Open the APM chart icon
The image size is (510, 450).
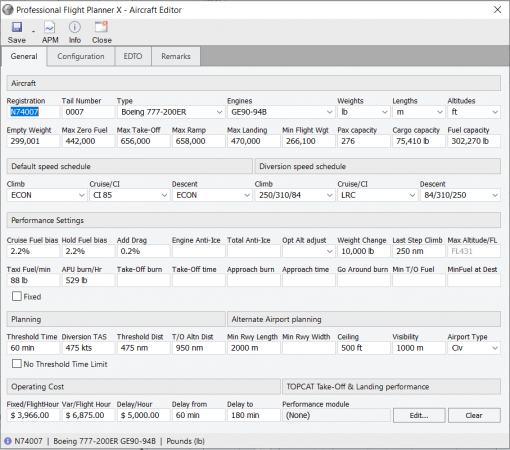(x=50, y=27)
